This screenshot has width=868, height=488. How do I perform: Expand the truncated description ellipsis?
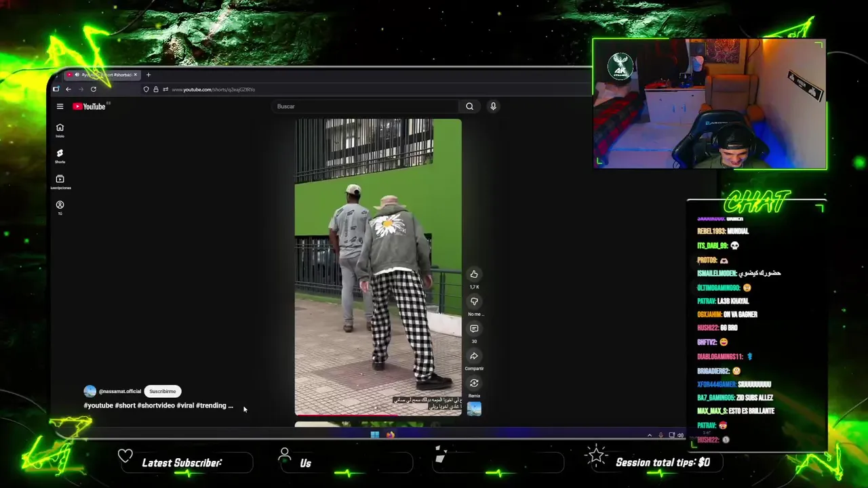(x=231, y=406)
